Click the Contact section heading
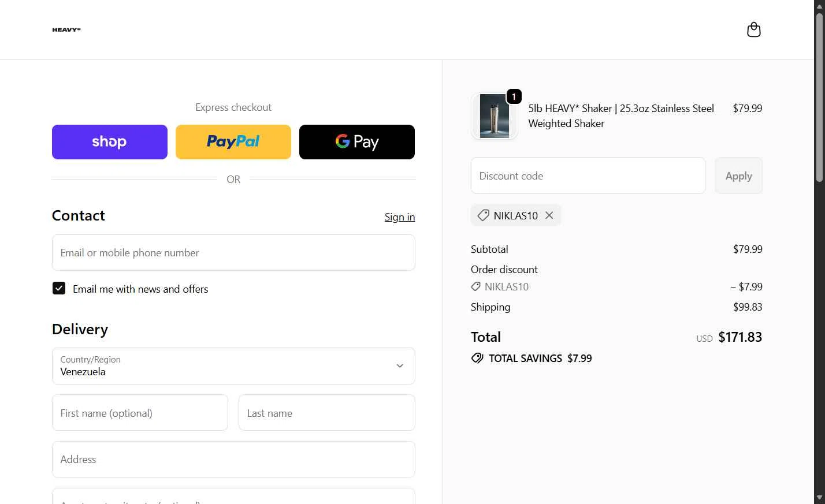The width and height of the screenshot is (825, 504). point(79,215)
